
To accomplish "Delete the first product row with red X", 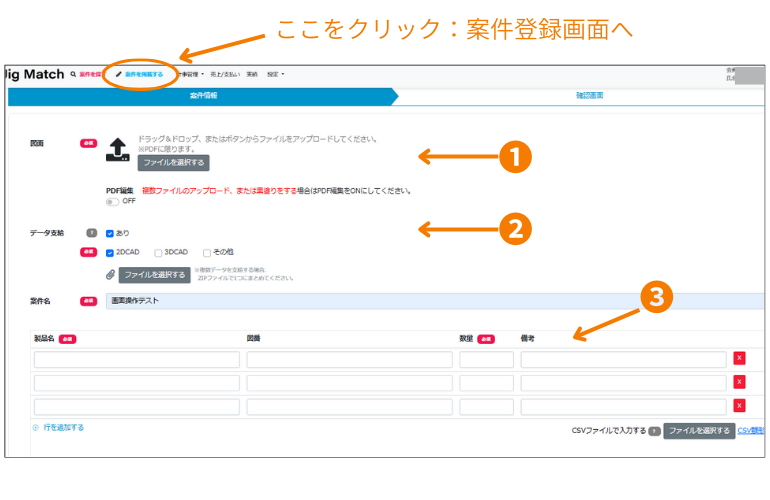I will click(739, 358).
